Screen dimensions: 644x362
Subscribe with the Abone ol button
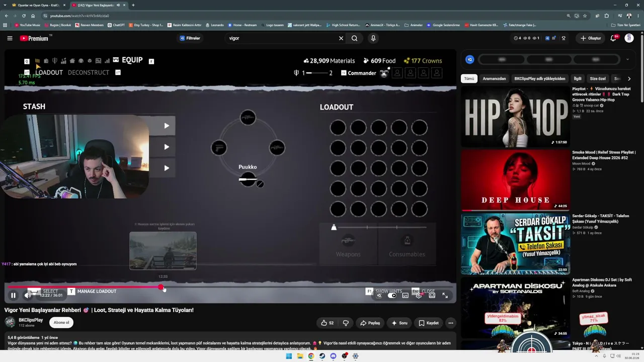click(61, 323)
